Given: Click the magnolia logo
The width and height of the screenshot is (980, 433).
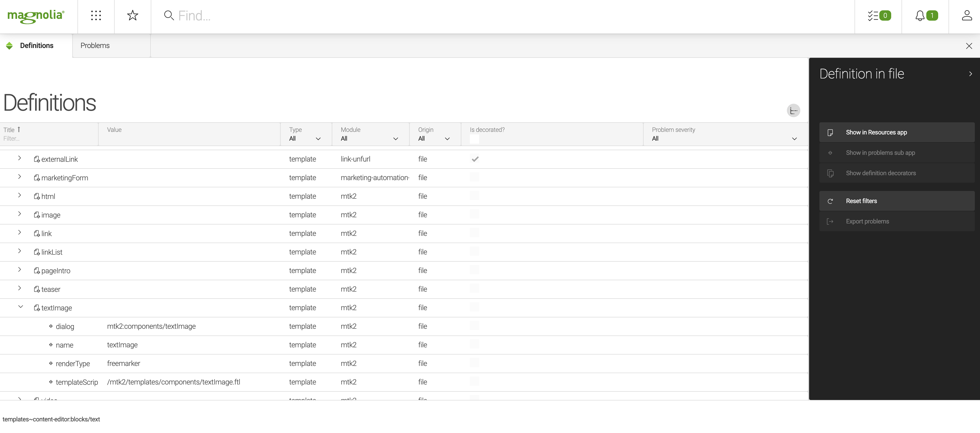Looking at the screenshot, I should (x=35, y=16).
